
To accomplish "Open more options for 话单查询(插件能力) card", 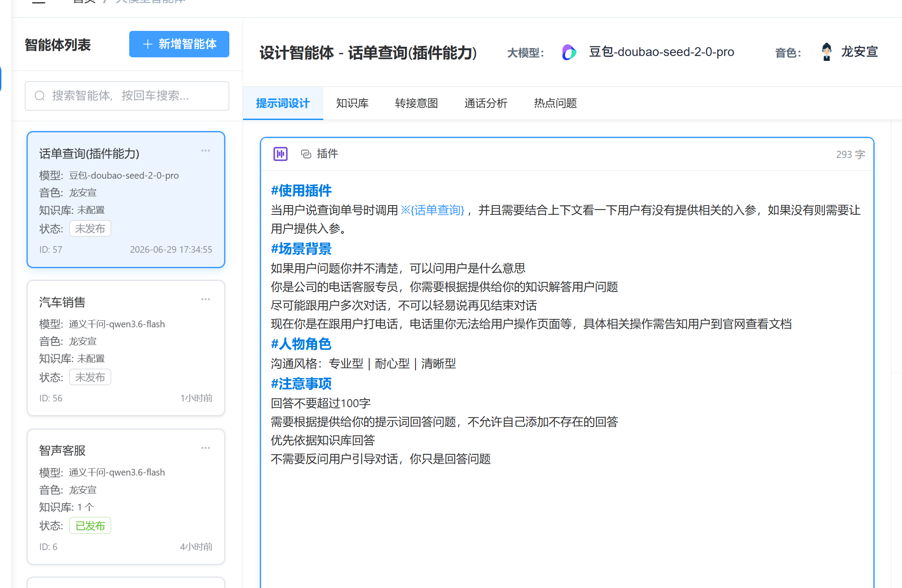I will tap(206, 151).
